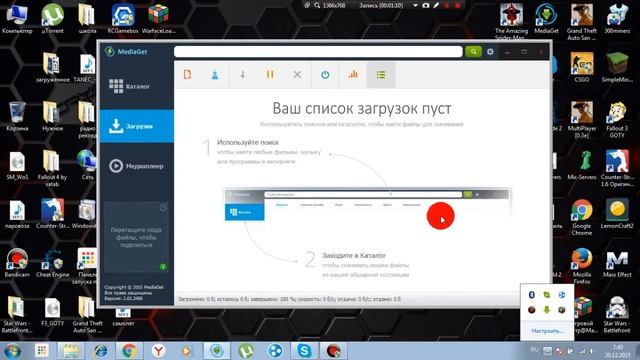Open the Mozilla Firefox desktop shortcut

582,265
